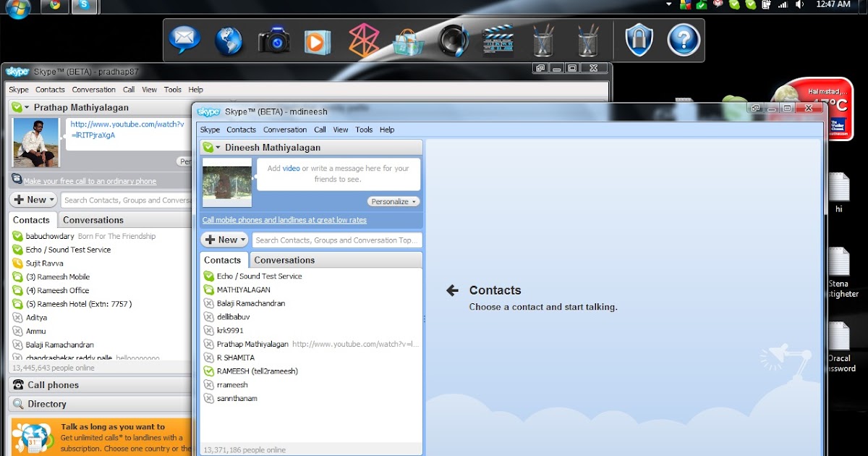Viewport: 868px width, 456px height.
Task: Open the speaker audio dock icon
Action: (x=454, y=41)
